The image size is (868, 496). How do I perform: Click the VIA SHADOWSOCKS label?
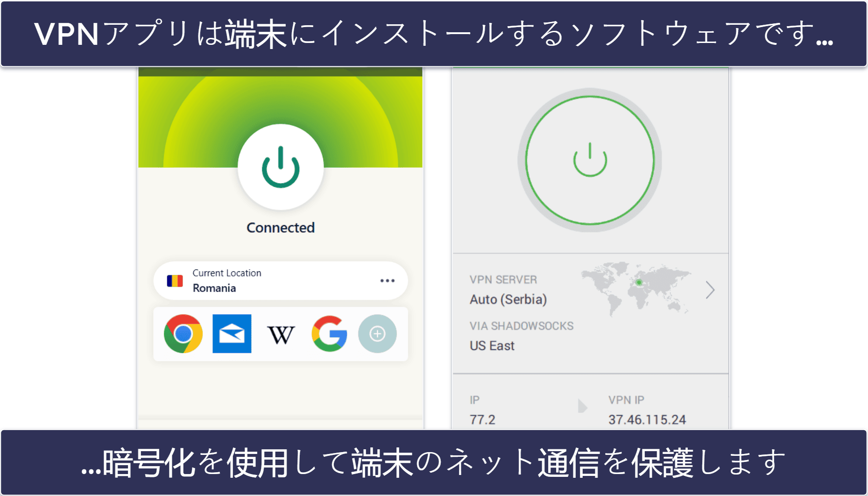[522, 326]
